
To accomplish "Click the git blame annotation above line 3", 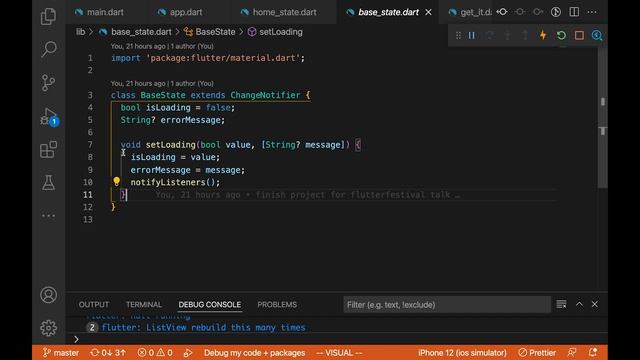I will pyautogui.click(x=162, y=83).
